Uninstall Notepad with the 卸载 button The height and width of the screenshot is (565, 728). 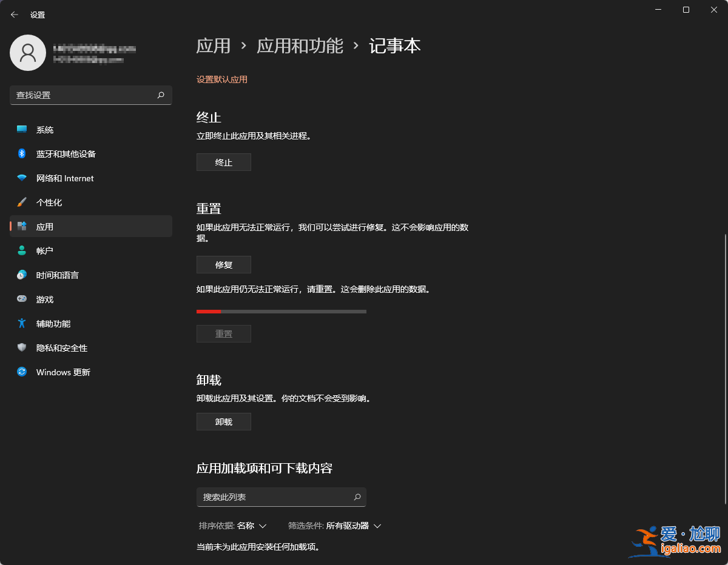(223, 421)
